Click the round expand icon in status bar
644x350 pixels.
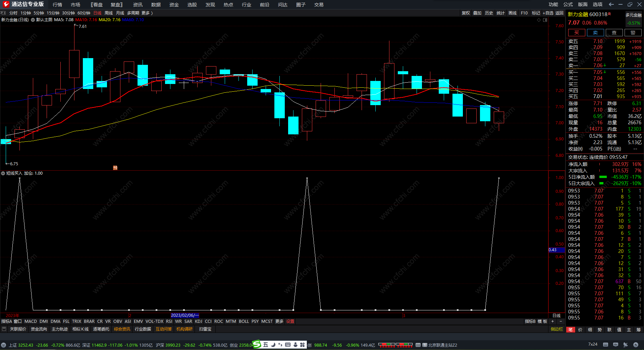(3, 345)
